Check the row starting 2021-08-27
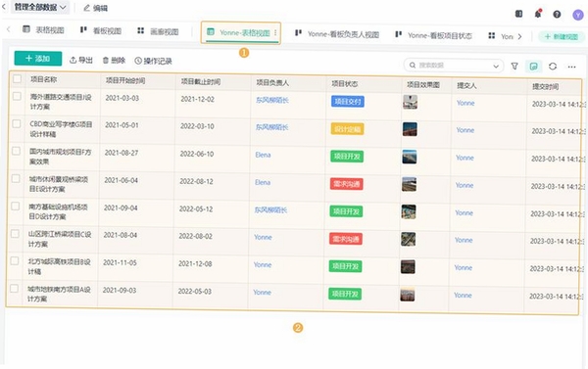The image size is (588, 369). click(16, 151)
